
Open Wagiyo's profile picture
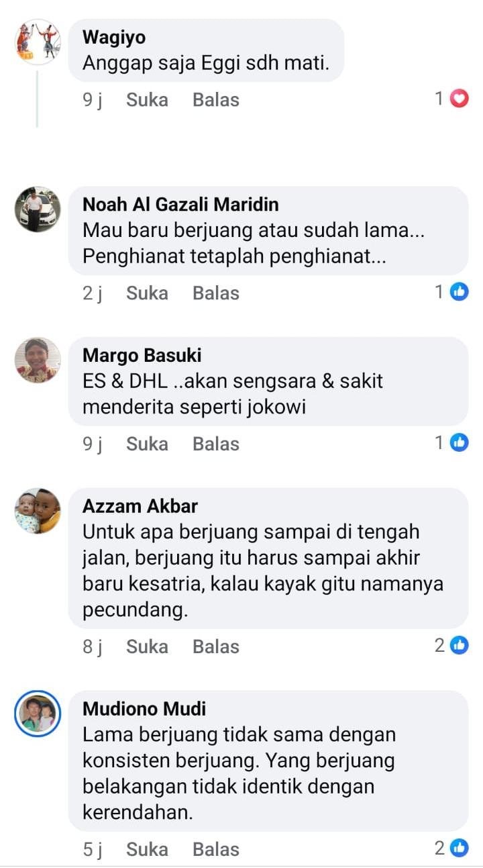38,42
